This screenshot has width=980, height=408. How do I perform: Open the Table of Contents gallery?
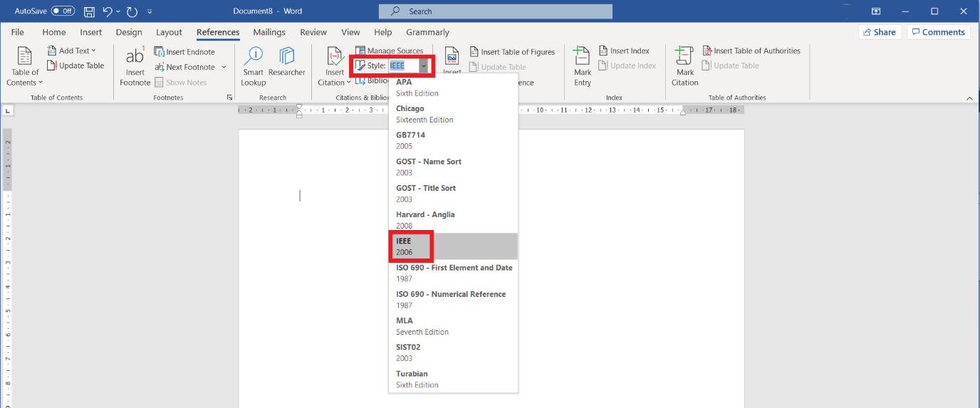tap(26, 66)
